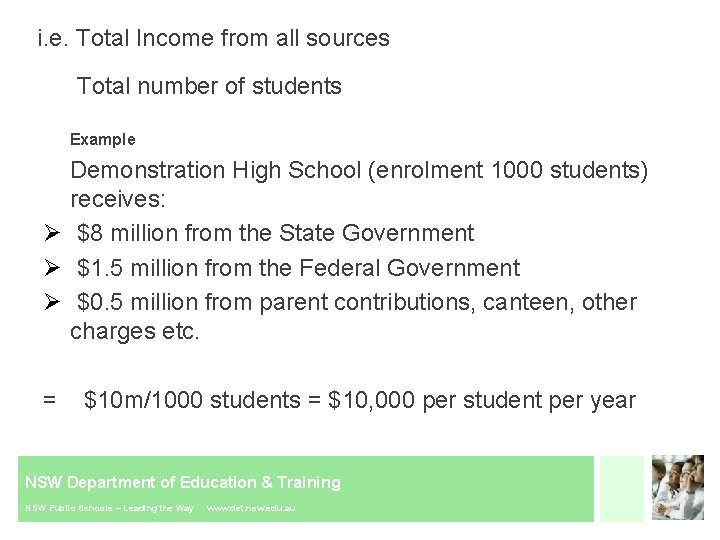Click the '$8 million from the State Government' text
720x540 pixels.
276,233
